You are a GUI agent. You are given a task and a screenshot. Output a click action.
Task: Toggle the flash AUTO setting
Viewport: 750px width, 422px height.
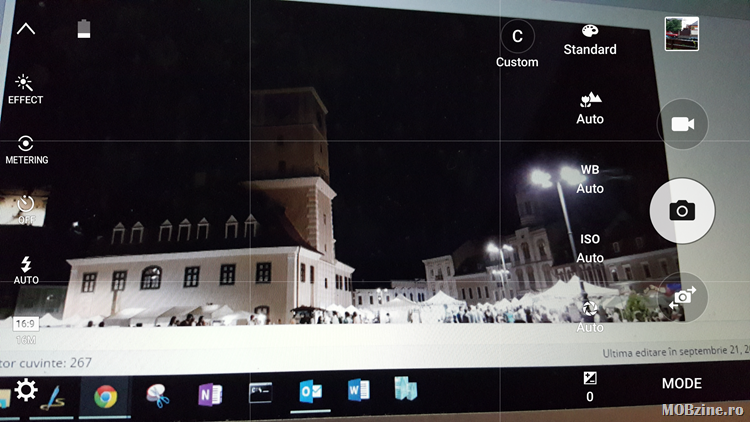pyautogui.click(x=26, y=269)
